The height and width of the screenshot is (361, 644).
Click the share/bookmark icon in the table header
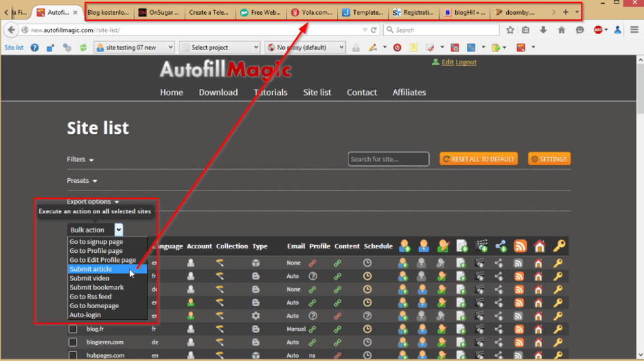(x=500, y=246)
